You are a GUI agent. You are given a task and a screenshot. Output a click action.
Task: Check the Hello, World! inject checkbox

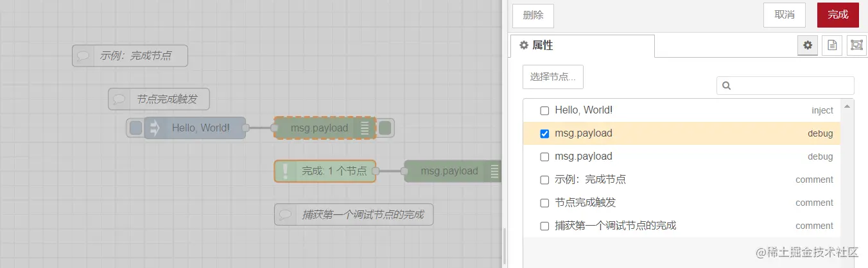544,110
